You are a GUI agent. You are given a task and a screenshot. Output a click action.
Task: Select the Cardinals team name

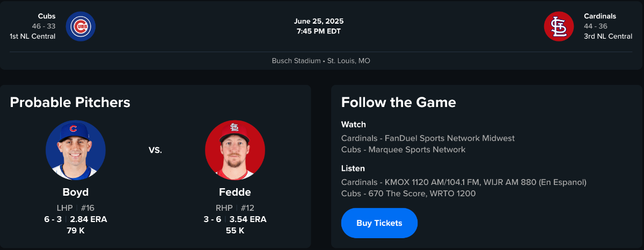coord(600,16)
